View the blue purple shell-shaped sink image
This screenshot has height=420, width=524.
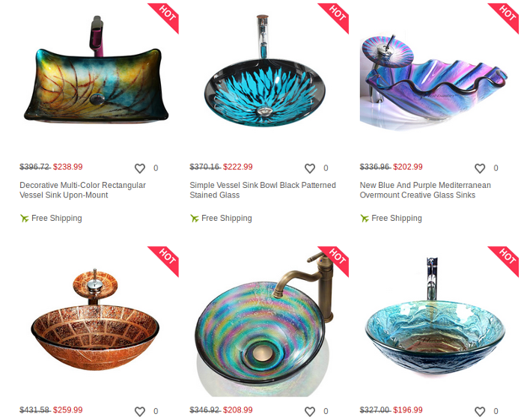point(433,82)
